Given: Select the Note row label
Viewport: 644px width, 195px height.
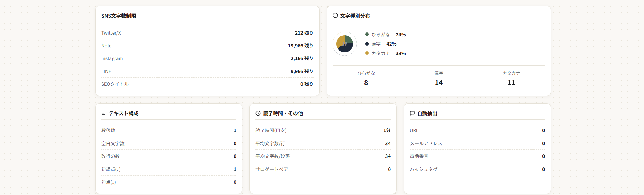Looking at the screenshot, I should pos(106,46).
